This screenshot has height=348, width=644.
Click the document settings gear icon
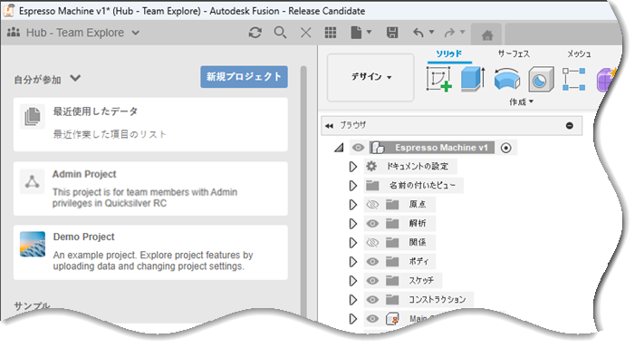[x=371, y=166]
